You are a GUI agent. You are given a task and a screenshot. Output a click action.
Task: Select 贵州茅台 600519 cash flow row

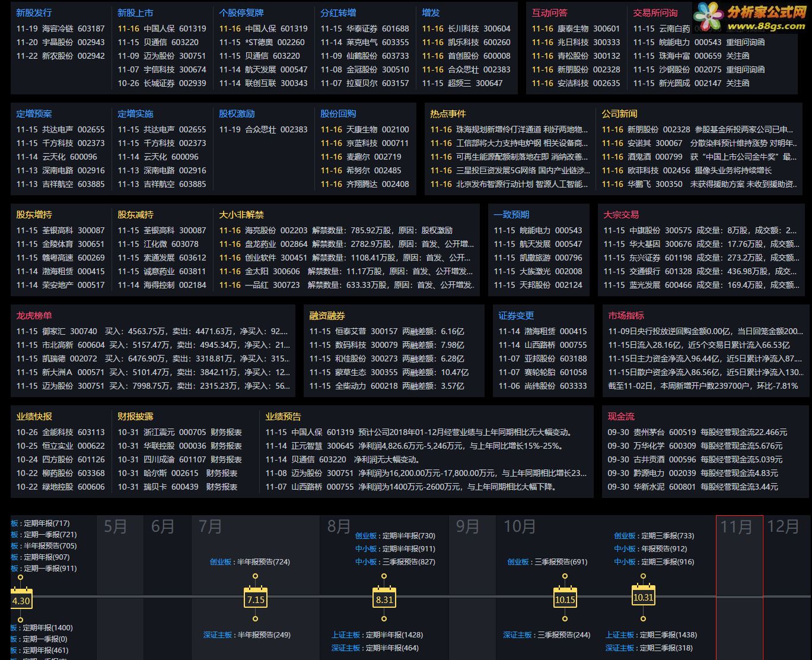coord(698,432)
